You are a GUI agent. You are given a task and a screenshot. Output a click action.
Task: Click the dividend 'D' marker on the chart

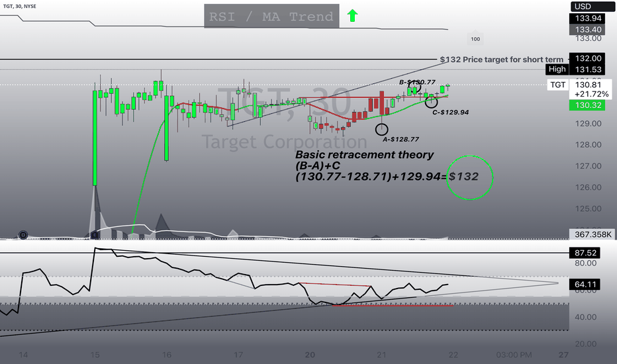pos(23,235)
